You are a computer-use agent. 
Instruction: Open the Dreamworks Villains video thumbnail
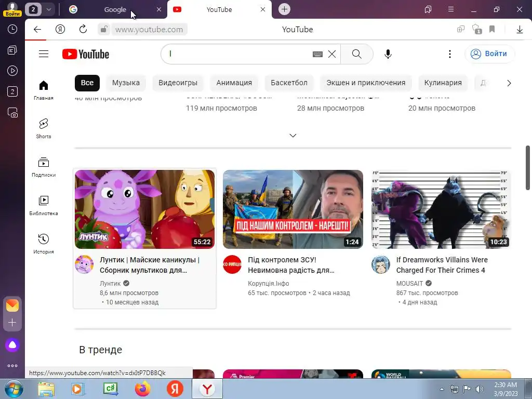pyautogui.click(x=441, y=209)
